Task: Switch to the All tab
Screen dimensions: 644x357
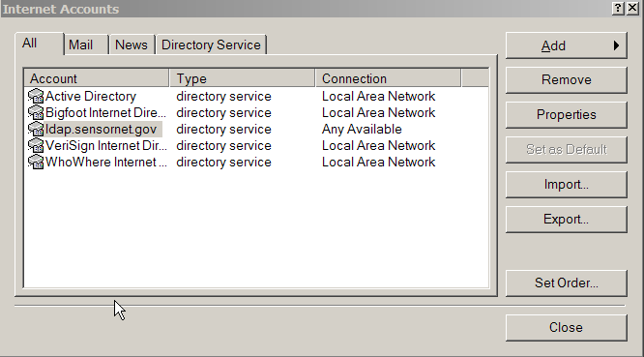Action: tap(40, 44)
